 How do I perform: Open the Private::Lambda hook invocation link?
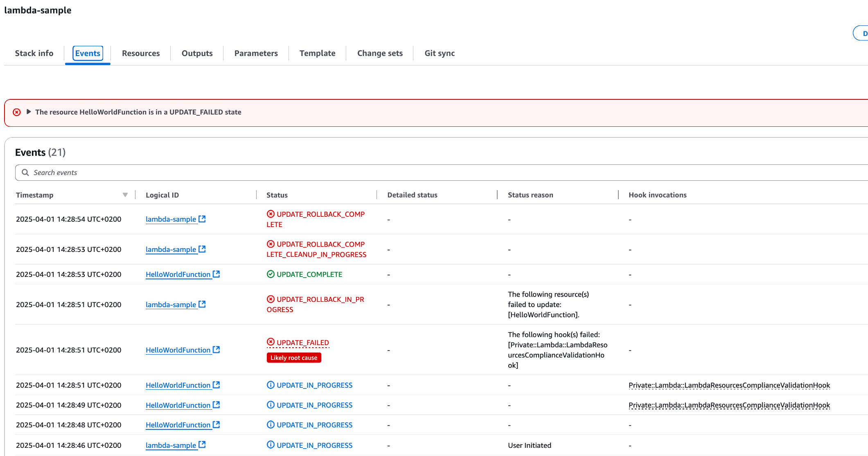tap(729, 385)
